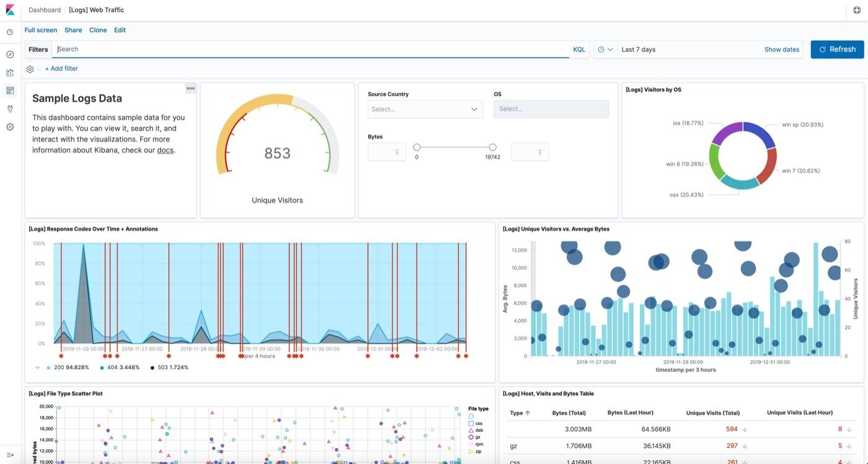
Task: Select the Visualize chart icon in sidebar
Action: click(9, 72)
